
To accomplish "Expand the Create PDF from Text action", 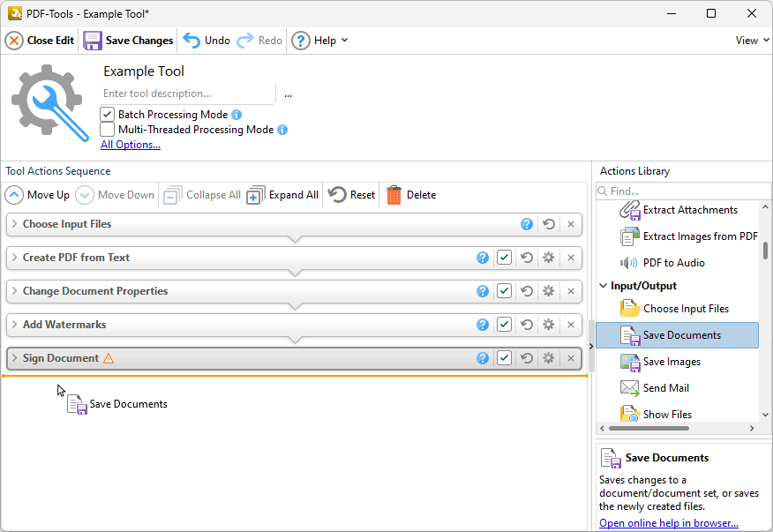I will click(x=14, y=258).
